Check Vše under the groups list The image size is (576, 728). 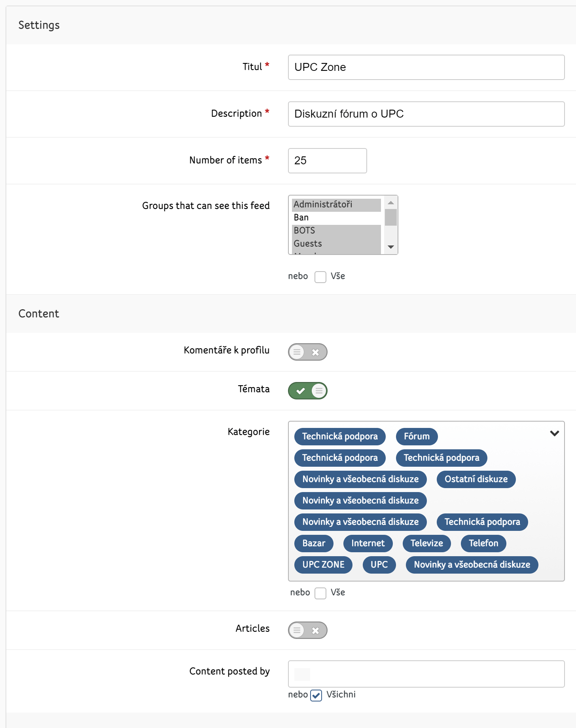(x=320, y=277)
